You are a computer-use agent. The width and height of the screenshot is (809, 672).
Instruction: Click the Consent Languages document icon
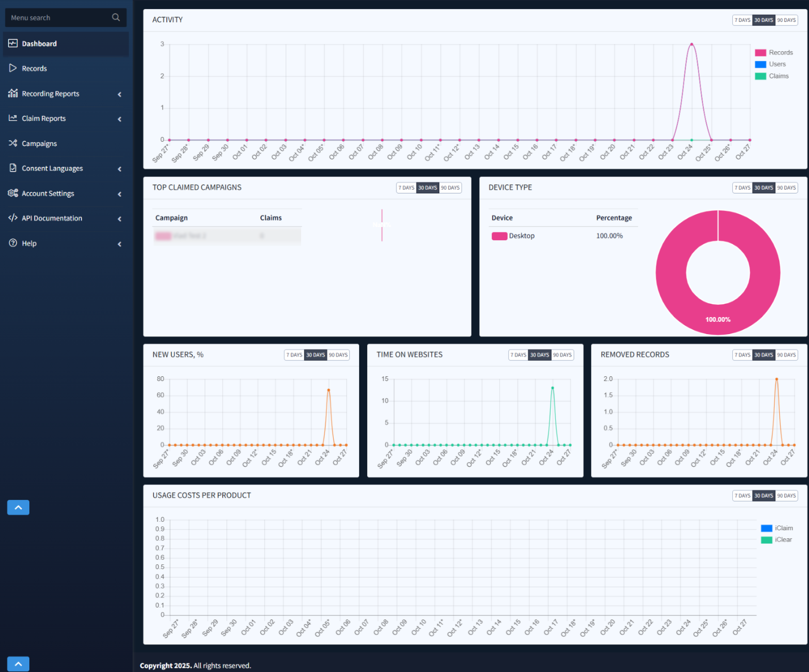point(13,168)
